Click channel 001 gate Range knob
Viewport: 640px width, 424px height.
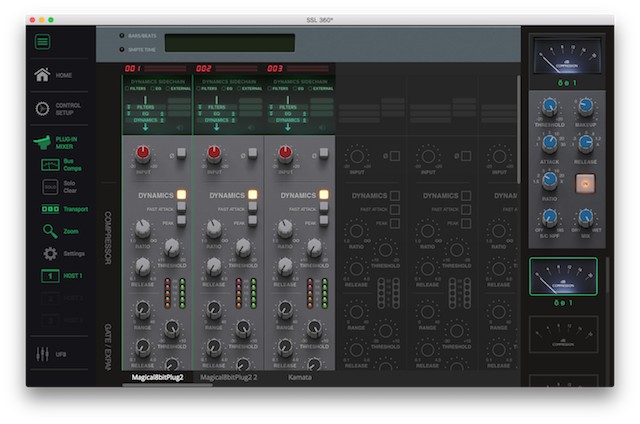(143, 311)
